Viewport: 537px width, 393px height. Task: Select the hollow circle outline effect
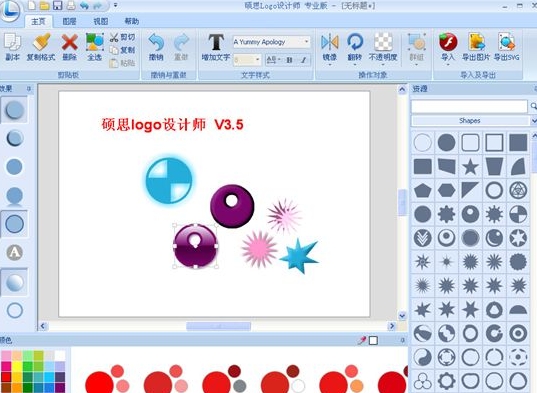click(14, 310)
